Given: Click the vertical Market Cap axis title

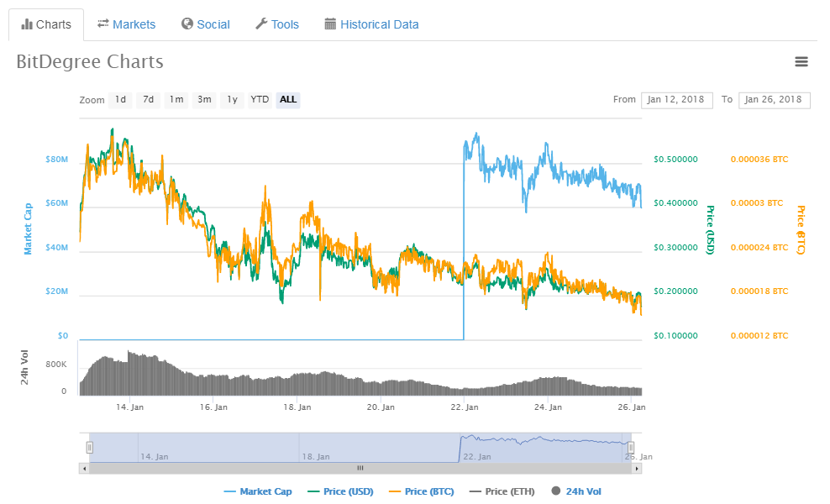Looking at the screenshot, I should point(28,228).
